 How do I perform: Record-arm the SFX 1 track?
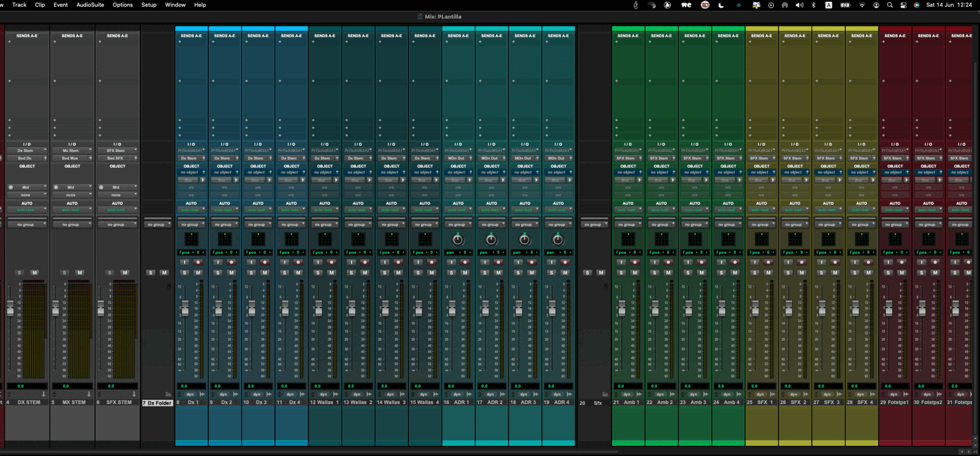coord(768,262)
